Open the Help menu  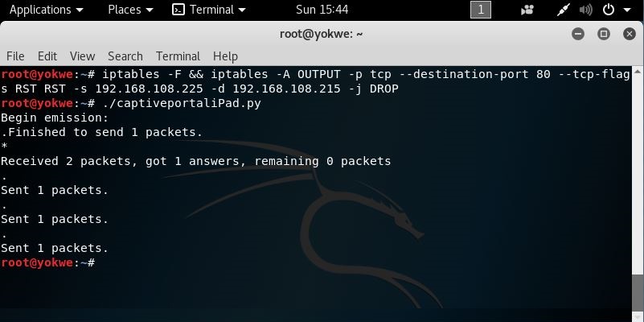[x=225, y=56]
